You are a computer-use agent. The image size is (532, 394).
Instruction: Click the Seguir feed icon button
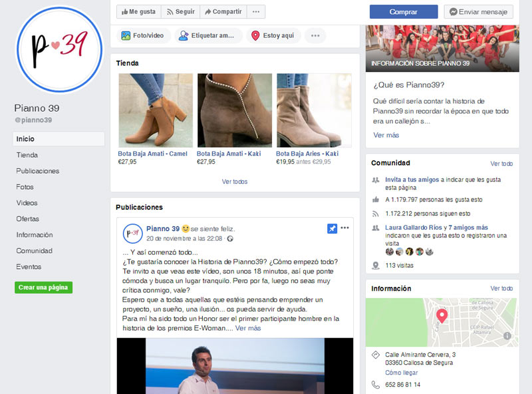[x=180, y=12]
